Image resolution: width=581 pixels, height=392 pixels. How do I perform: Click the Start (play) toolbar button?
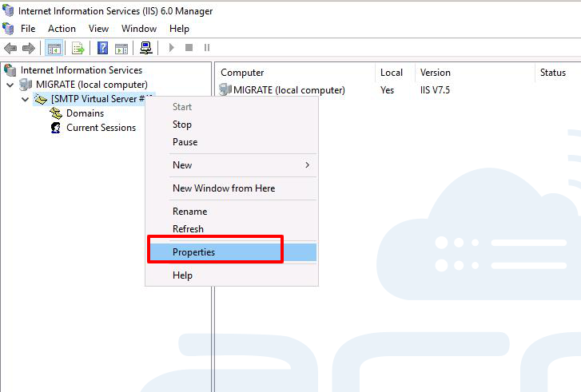[x=171, y=48]
